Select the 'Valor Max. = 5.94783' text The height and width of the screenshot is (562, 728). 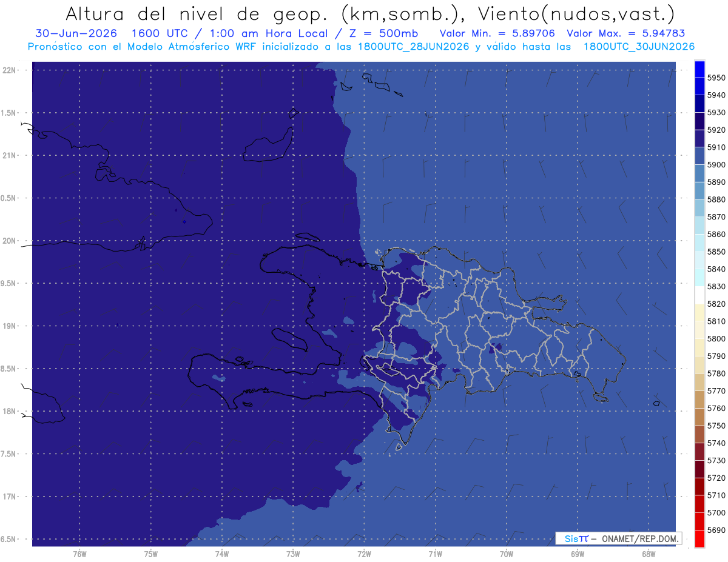click(625, 33)
